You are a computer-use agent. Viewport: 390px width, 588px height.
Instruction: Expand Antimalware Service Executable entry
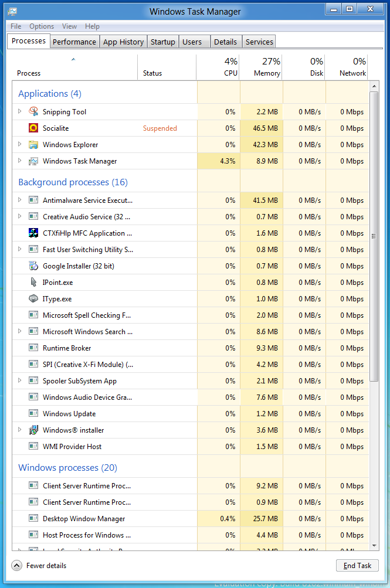click(x=20, y=200)
